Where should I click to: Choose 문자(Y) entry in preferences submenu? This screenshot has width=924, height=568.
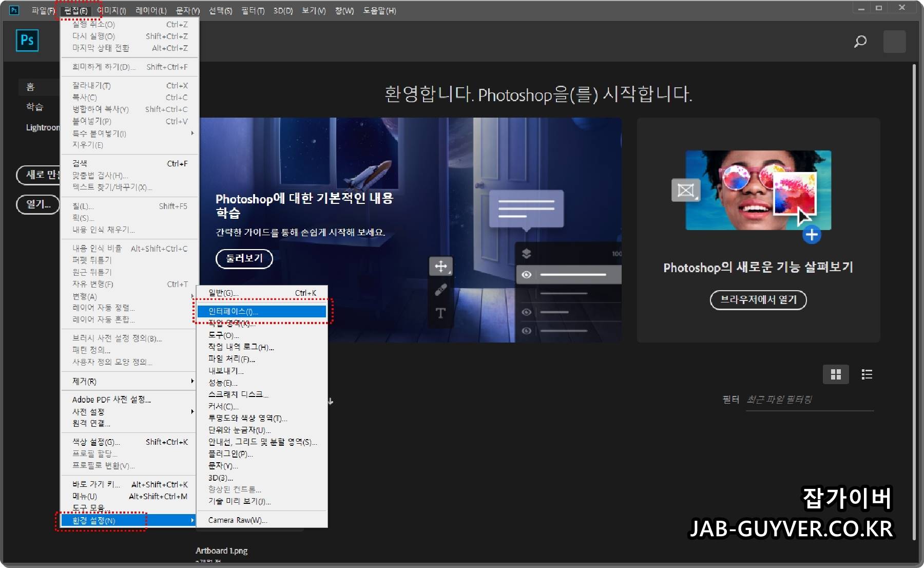[262, 466]
